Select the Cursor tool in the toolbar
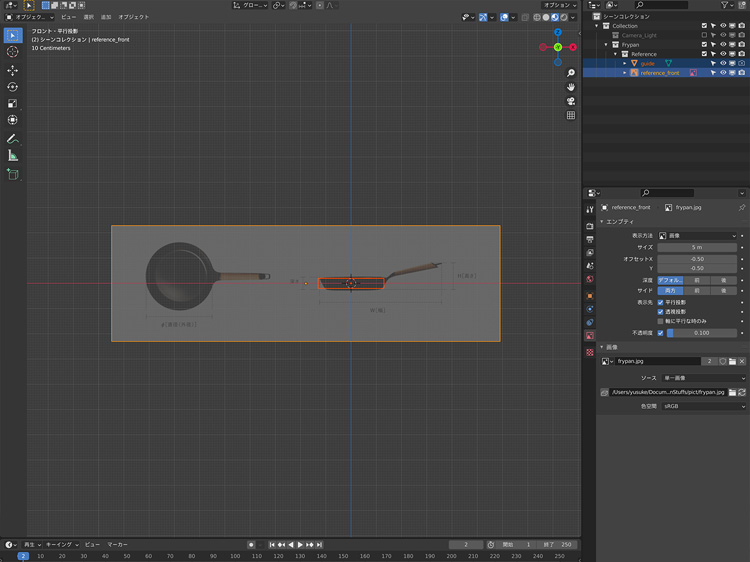This screenshot has width=750, height=562. [x=13, y=52]
